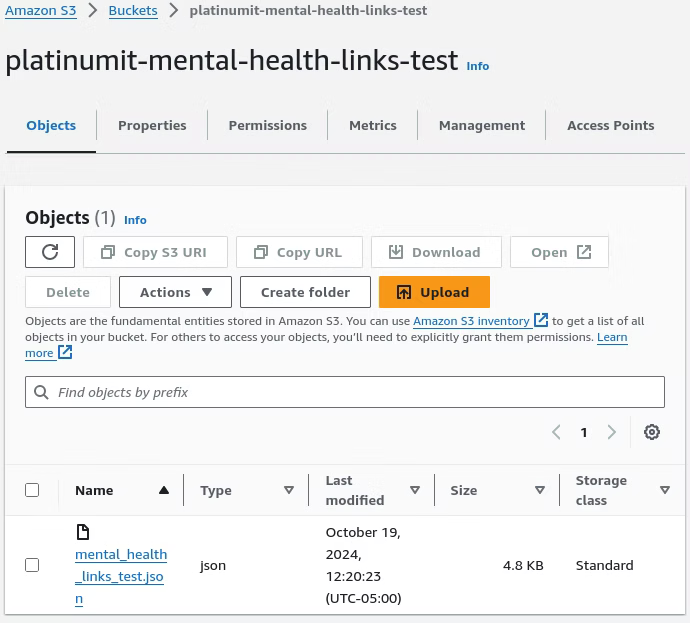Sort by Type column arrow
The width and height of the screenshot is (690, 623).
click(x=289, y=490)
